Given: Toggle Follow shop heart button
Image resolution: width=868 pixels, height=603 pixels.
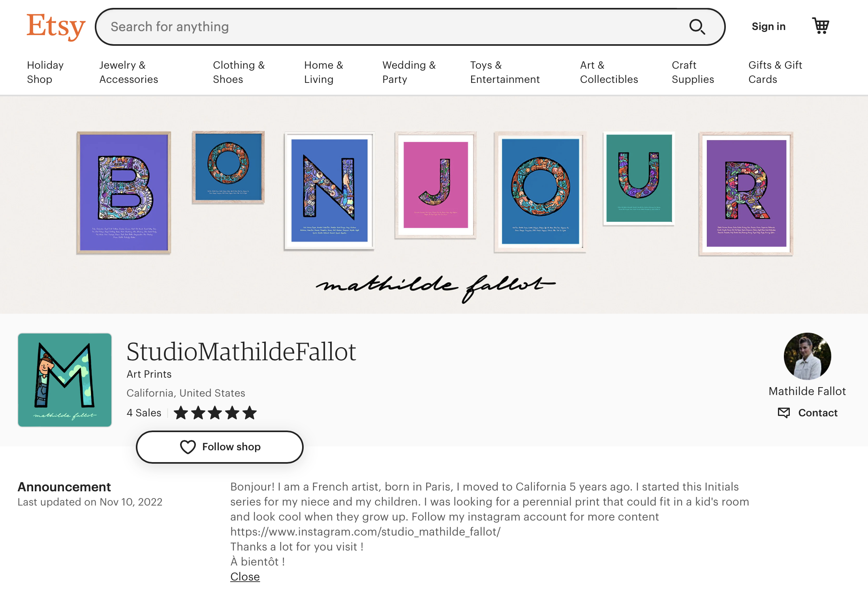Looking at the screenshot, I should (x=220, y=447).
